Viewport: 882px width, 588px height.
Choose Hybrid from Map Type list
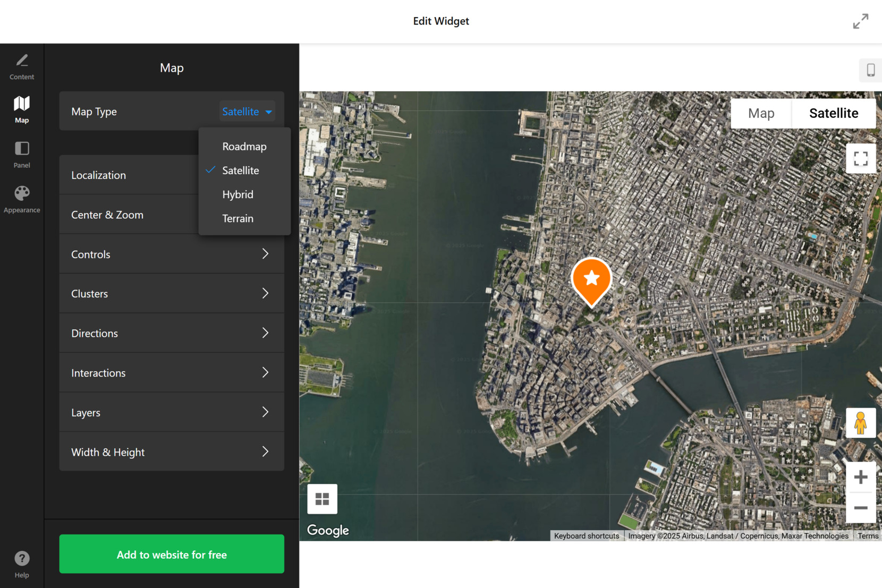(x=238, y=194)
